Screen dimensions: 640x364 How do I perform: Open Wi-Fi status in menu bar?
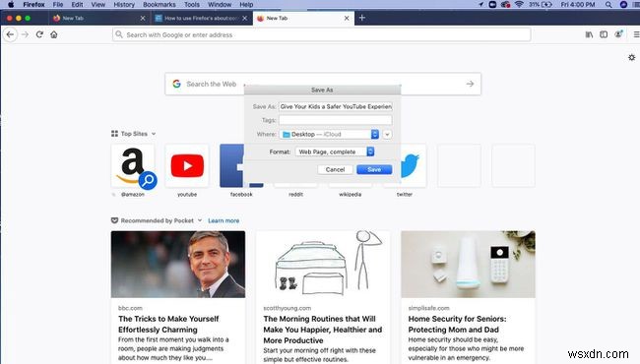[519, 5]
